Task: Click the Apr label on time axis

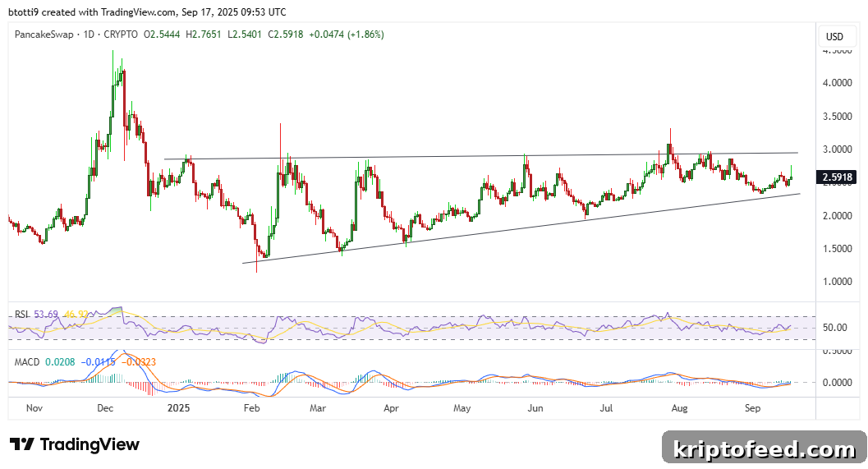Action: point(391,408)
